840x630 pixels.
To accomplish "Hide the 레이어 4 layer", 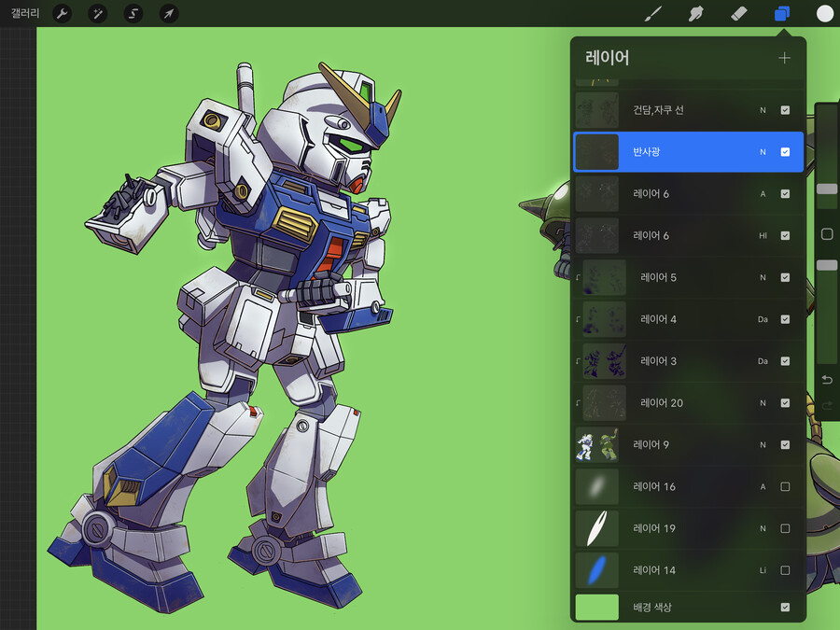I will click(785, 319).
